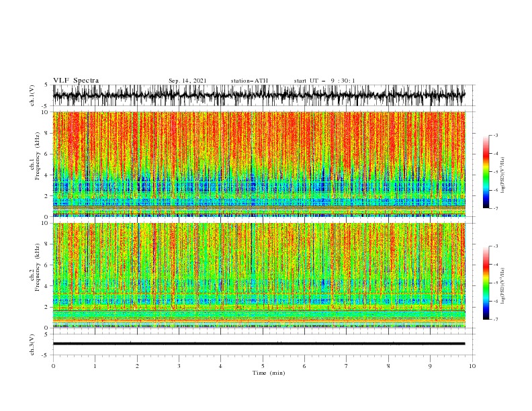Click inside the ch.1 spectrogram panel
The height and width of the screenshot is (411, 532).
click(259, 164)
